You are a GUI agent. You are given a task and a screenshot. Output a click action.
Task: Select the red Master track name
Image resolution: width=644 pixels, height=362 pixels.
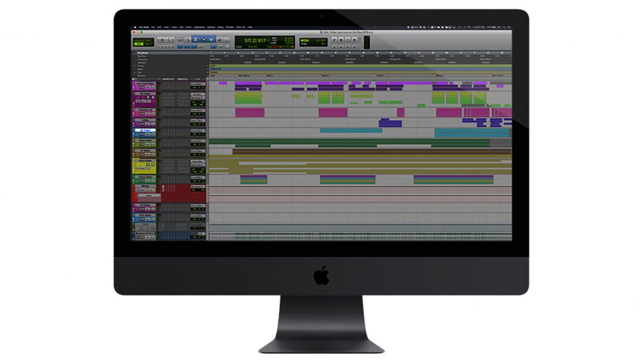[x=145, y=186]
